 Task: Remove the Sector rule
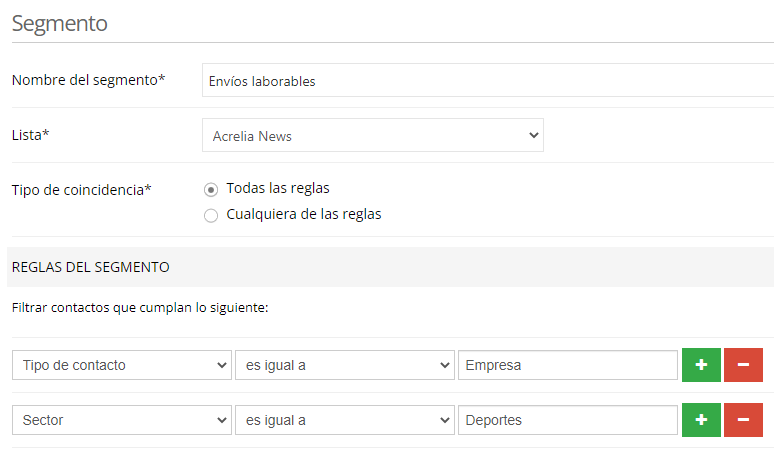tap(743, 420)
